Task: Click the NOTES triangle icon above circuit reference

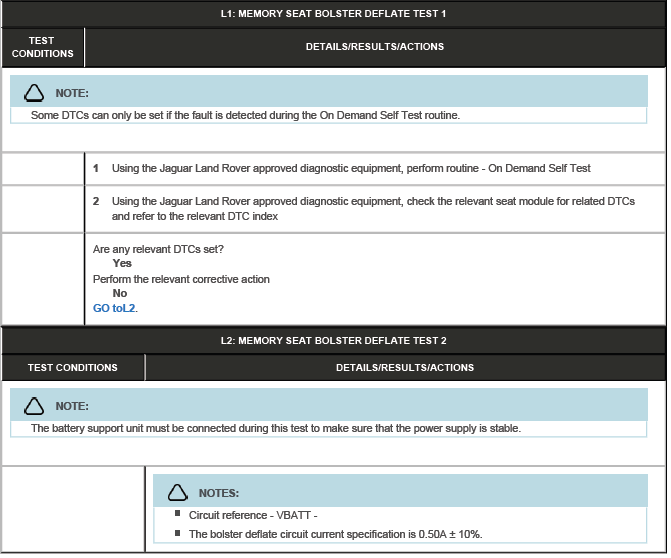Action: pos(178,493)
